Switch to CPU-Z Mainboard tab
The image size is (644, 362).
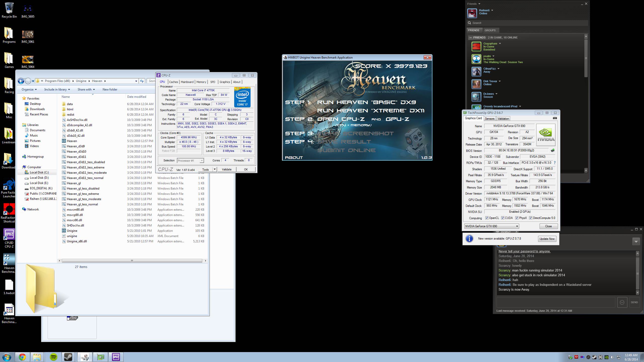point(187,82)
